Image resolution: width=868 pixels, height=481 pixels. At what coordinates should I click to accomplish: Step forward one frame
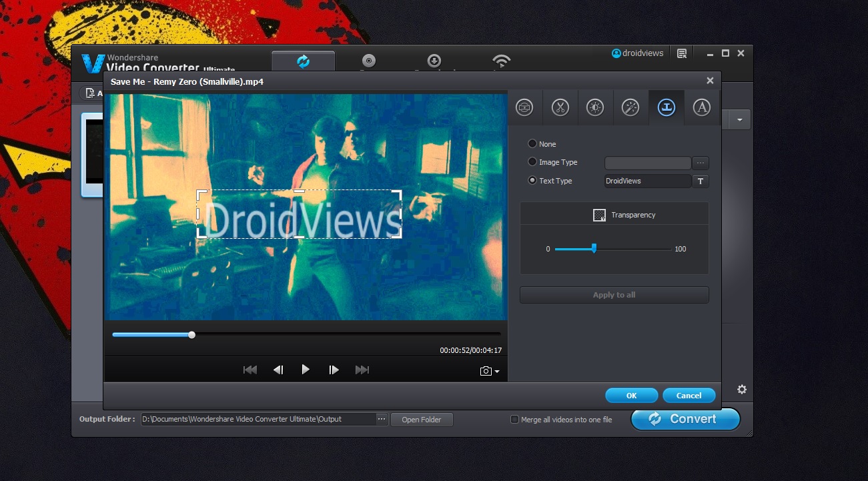(x=334, y=370)
